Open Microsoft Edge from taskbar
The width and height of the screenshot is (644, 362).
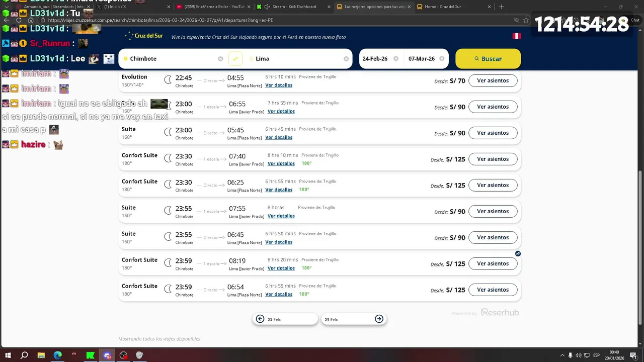click(57, 355)
